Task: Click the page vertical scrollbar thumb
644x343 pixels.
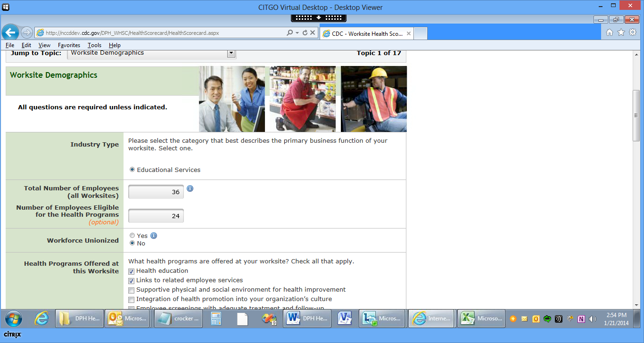Action: tap(636, 115)
